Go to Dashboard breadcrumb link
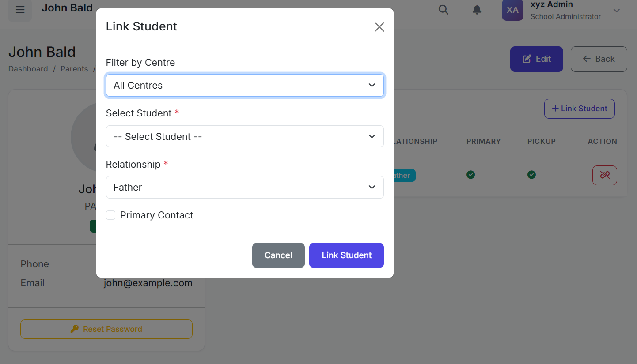The width and height of the screenshot is (637, 364). click(x=28, y=69)
